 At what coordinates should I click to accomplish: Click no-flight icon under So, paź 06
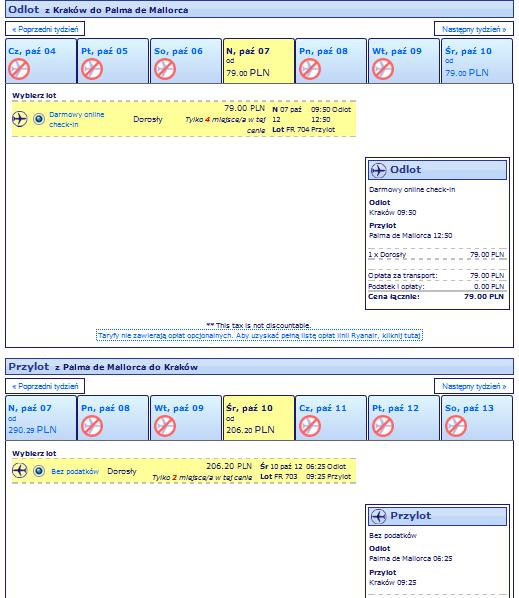pyautogui.click(x=165, y=69)
